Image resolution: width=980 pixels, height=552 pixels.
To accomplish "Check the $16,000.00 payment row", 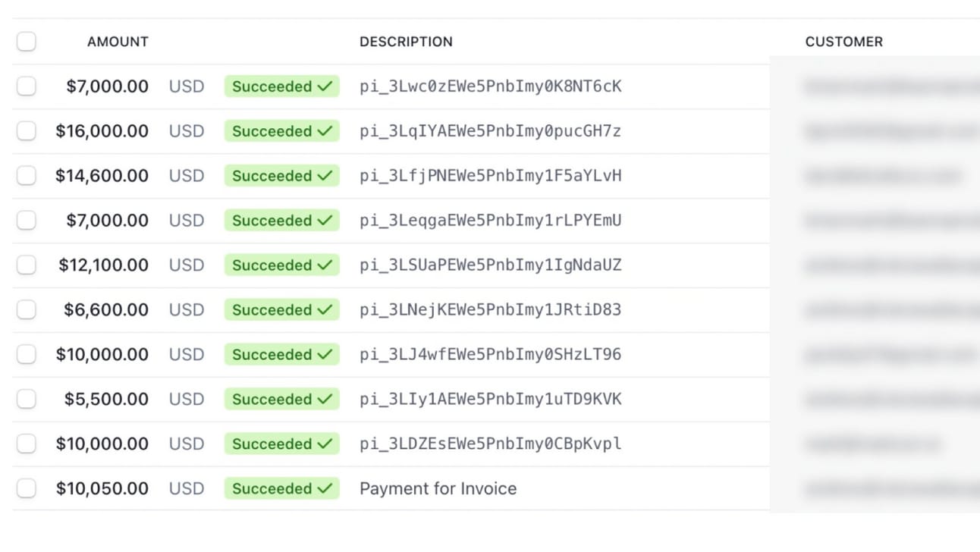I will point(27,131).
